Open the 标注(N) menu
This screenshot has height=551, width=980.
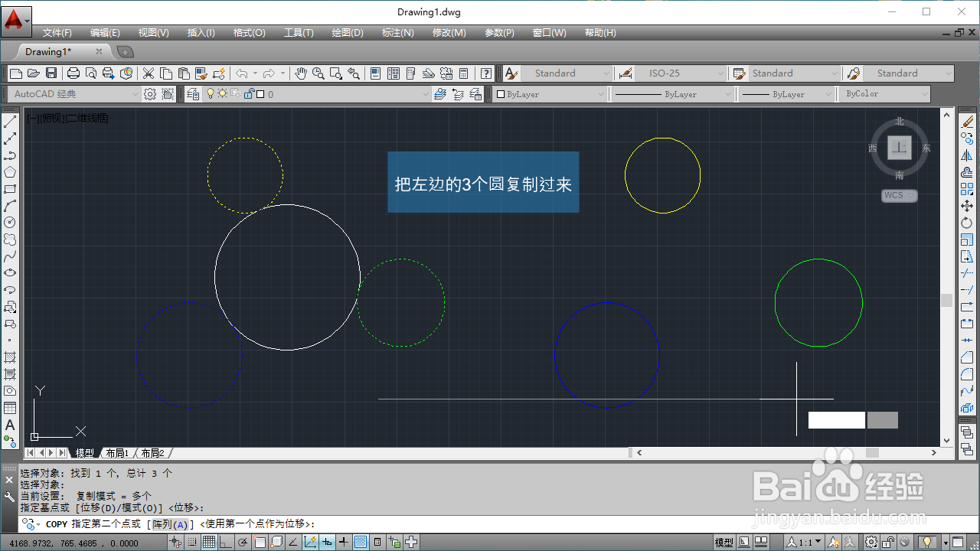pyautogui.click(x=397, y=33)
